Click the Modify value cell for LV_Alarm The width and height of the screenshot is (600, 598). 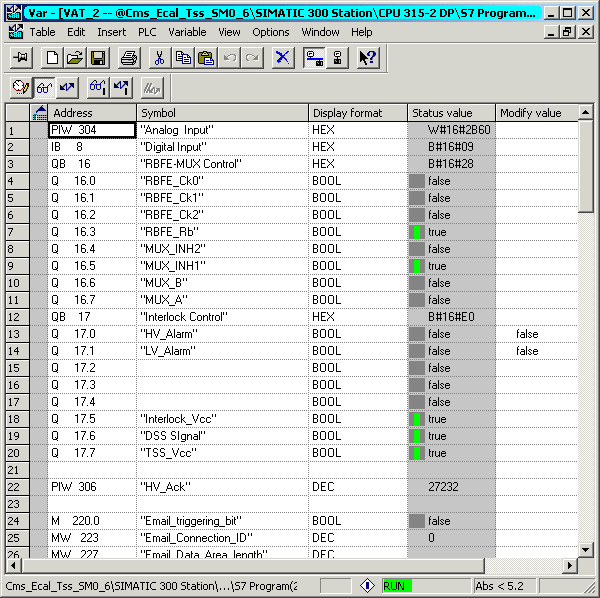tap(537, 351)
